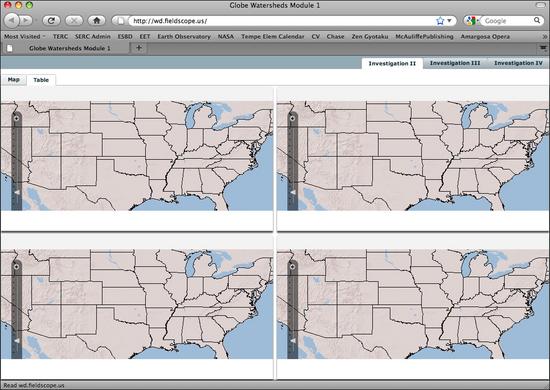
Task: Click the page icon beside the address bar
Action: coord(120,21)
